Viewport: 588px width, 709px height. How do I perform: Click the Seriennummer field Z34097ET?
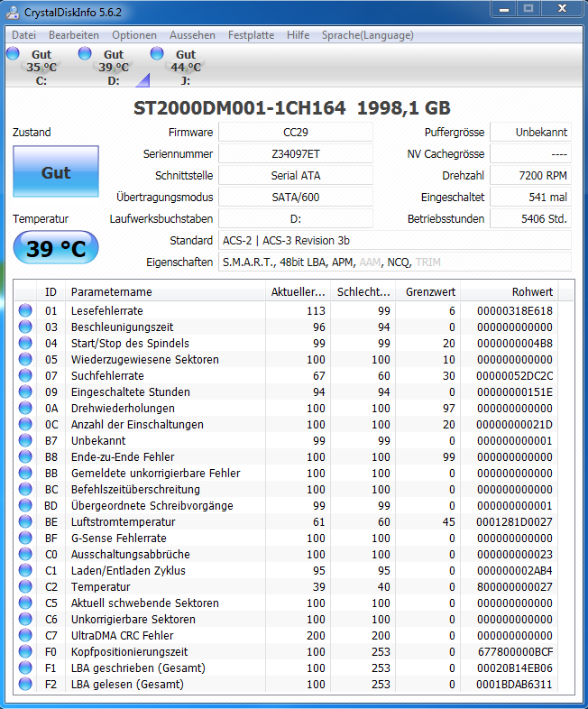(296, 153)
